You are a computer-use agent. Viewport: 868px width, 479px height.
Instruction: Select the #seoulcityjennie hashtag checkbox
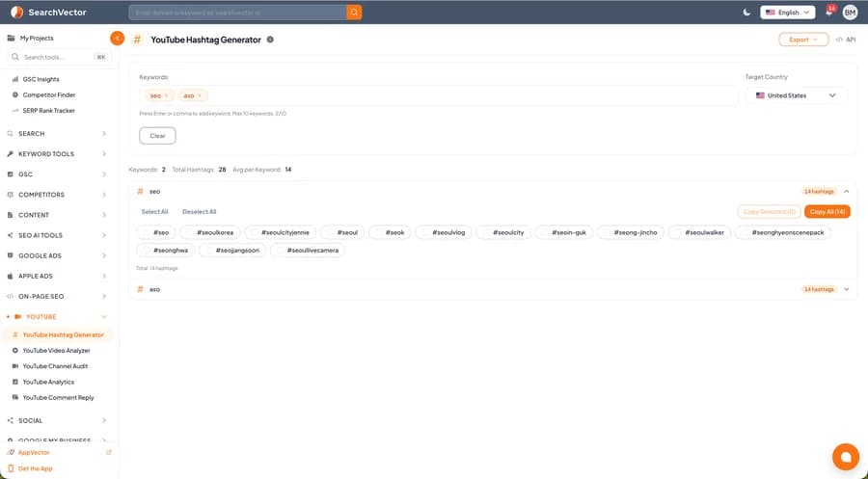254,233
